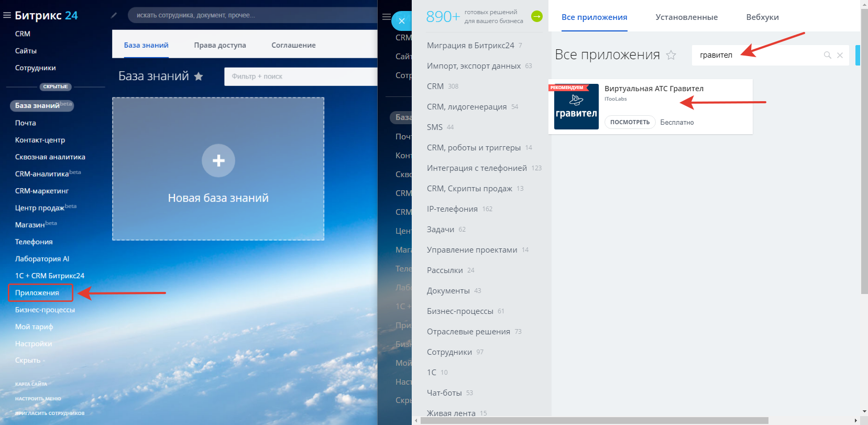Click Скрыть at bottom of left menu
Viewport: 868px width, 425px height.
[x=30, y=361]
